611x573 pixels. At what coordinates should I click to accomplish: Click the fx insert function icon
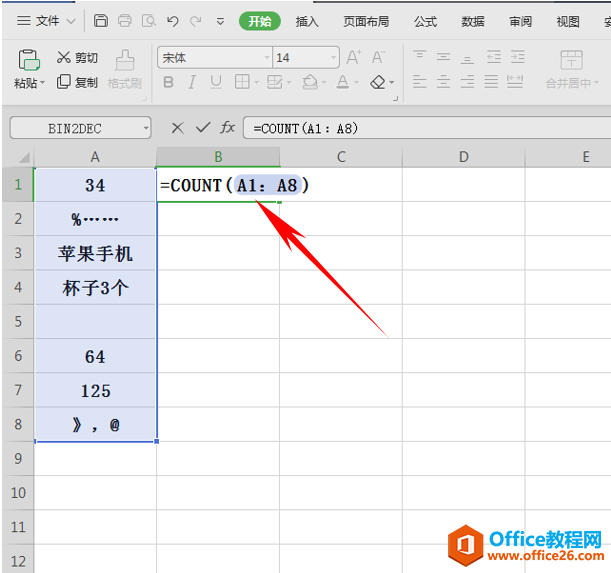(x=228, y=127)
